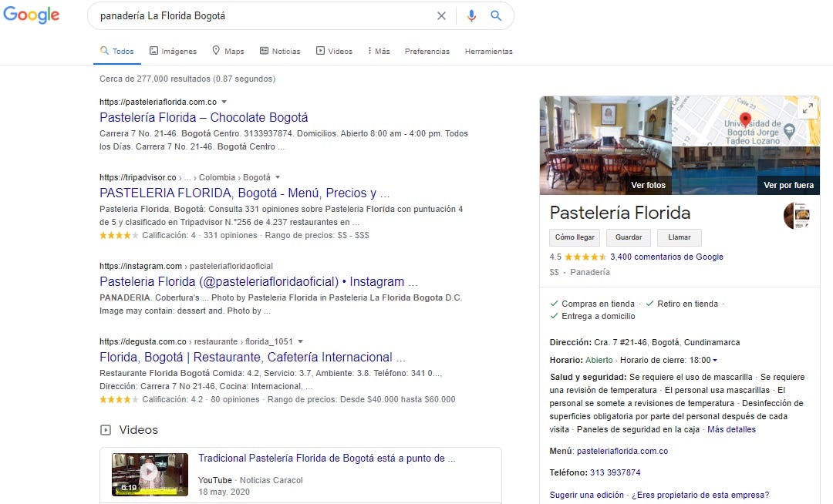Screen dimensions: 833x504
Task: Open Herramientas search tools
Action: [488, 52]
